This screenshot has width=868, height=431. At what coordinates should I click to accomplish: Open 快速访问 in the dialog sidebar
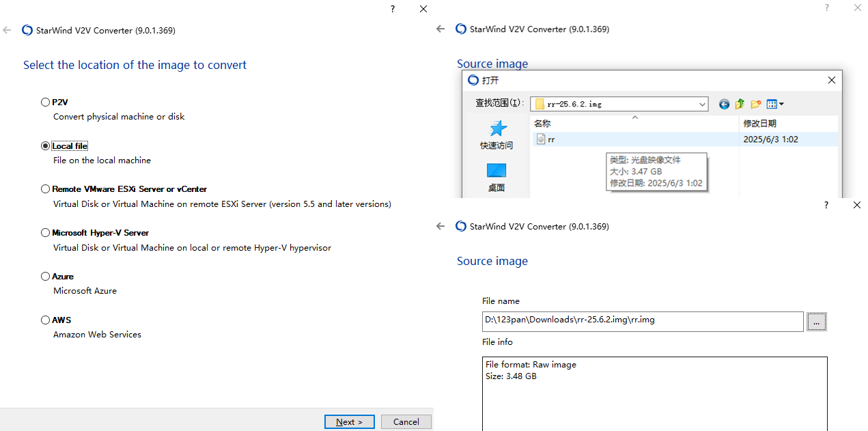[x=496, y=135]
